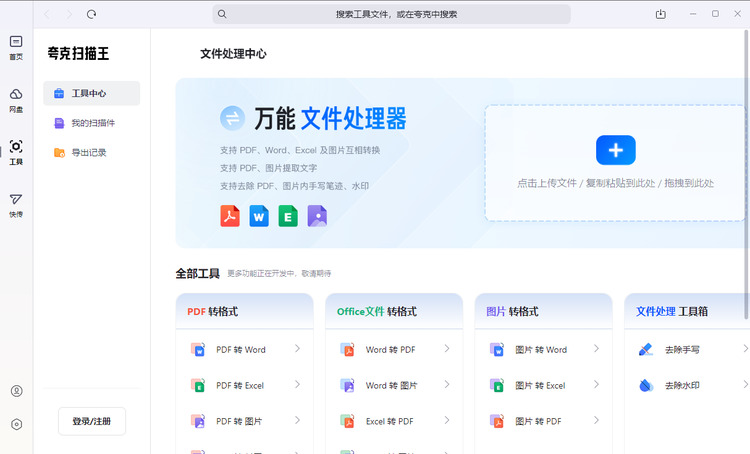Select 工具中心 in the side menu
750x454 pixels.
pyautogui.click(x=91, y=93)
